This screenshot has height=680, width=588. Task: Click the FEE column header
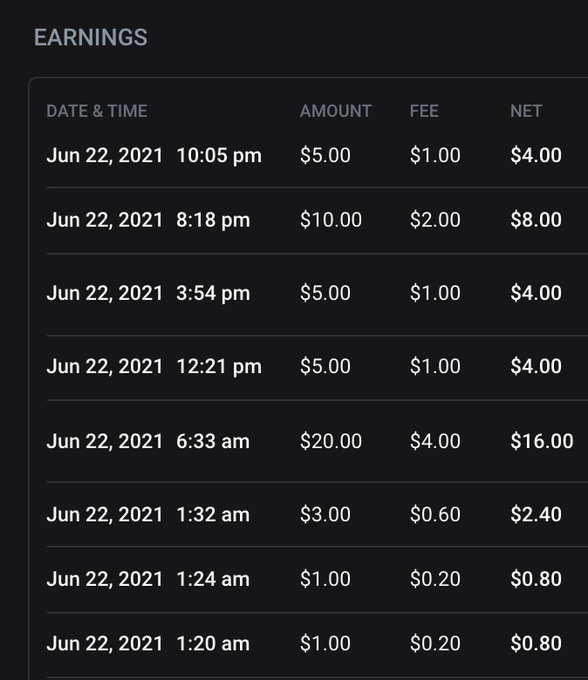(424, 111)
